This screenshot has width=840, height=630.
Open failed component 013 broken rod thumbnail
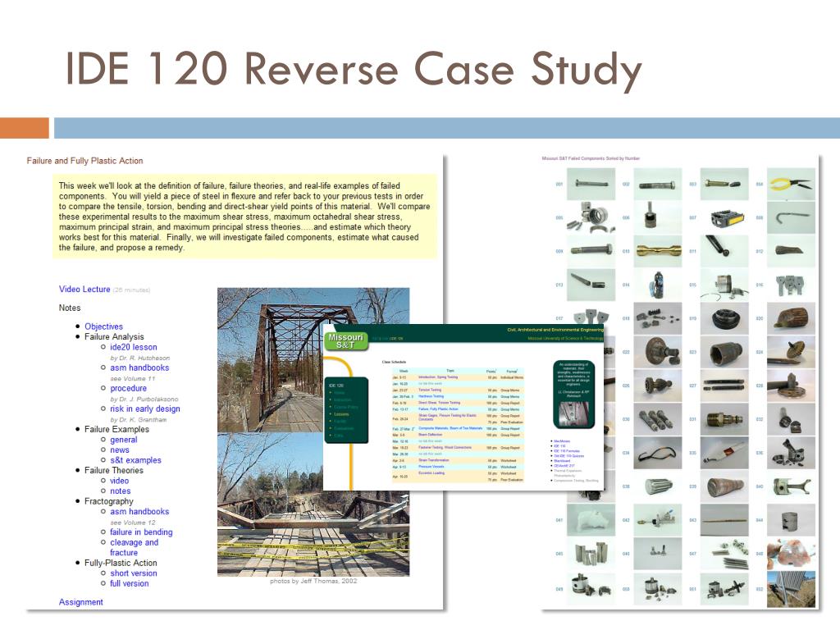pyautogui.click(x=591, y=285)
